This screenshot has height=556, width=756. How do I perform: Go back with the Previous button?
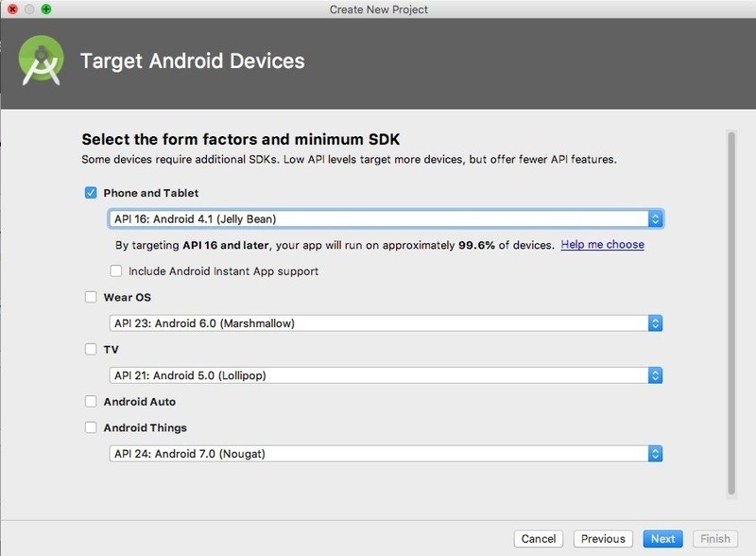point(603,539)
